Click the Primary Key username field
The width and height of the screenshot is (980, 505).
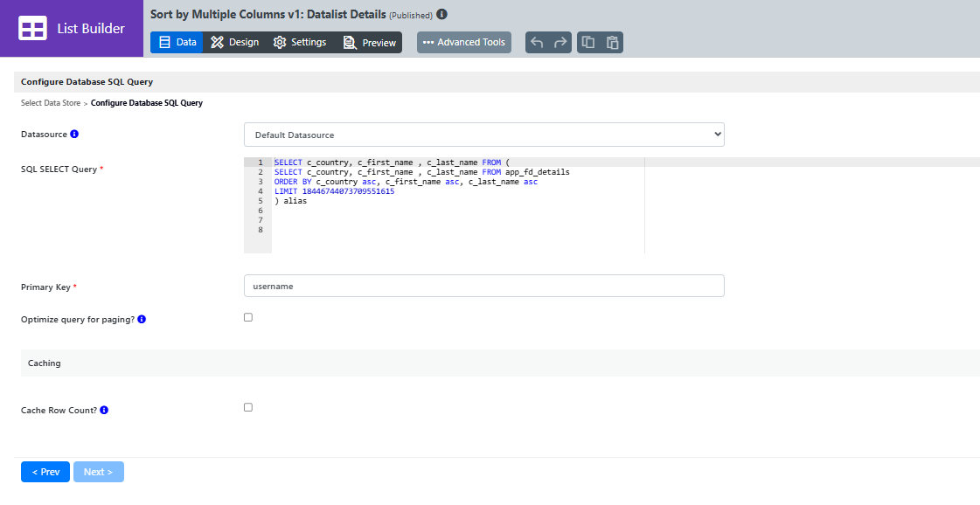point(483,286)
